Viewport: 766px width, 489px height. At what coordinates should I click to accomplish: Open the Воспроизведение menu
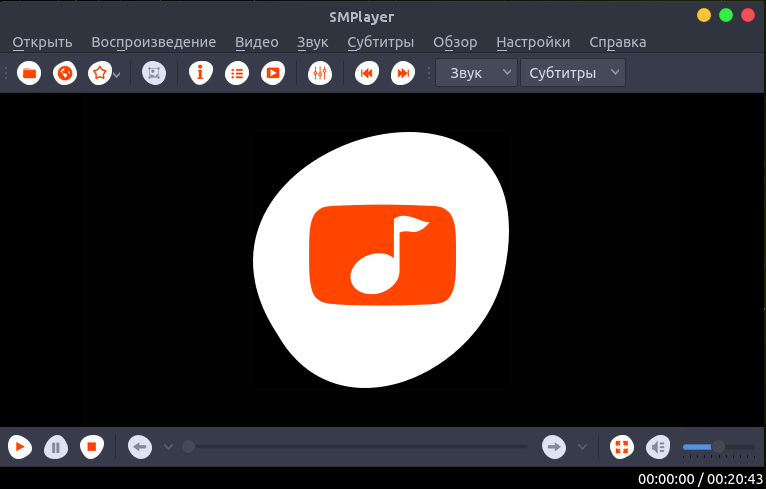[153, 42]
